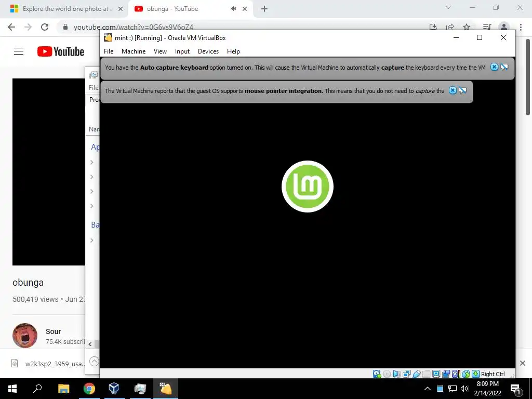The width and height of the screenshot is (532, 399).
Task: Go back in Chrome
Action: click(x=11, y=27)
